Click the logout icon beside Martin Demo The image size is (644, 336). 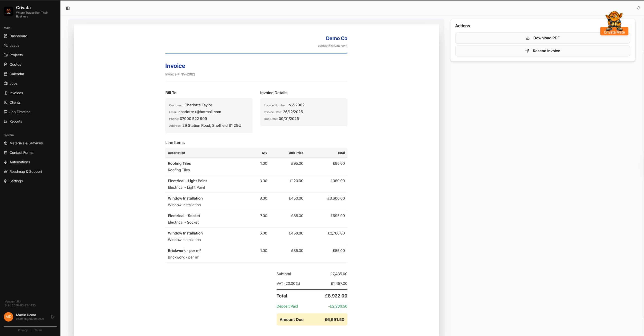pos(53,317)
